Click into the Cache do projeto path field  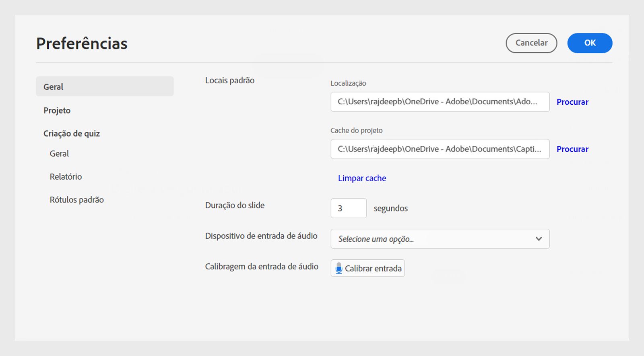pos(440,149)
